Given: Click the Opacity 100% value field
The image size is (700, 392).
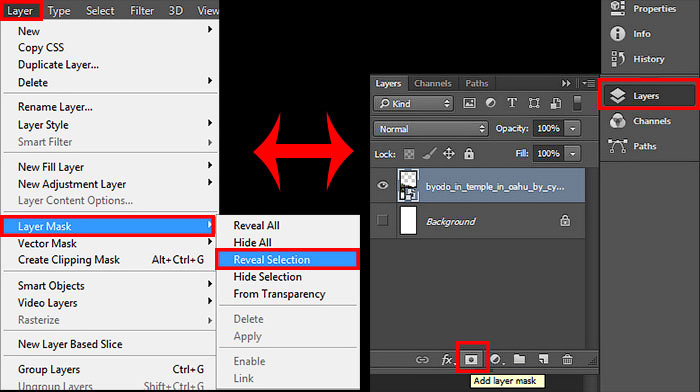Looking at the screenshot, I should click(x=549, y=129).
